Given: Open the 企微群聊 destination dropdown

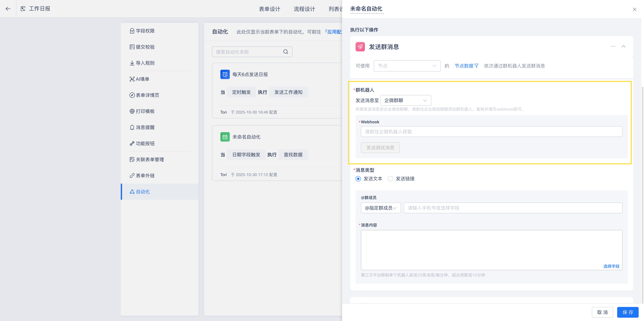Looking at the screenshot, I should 406,100.
